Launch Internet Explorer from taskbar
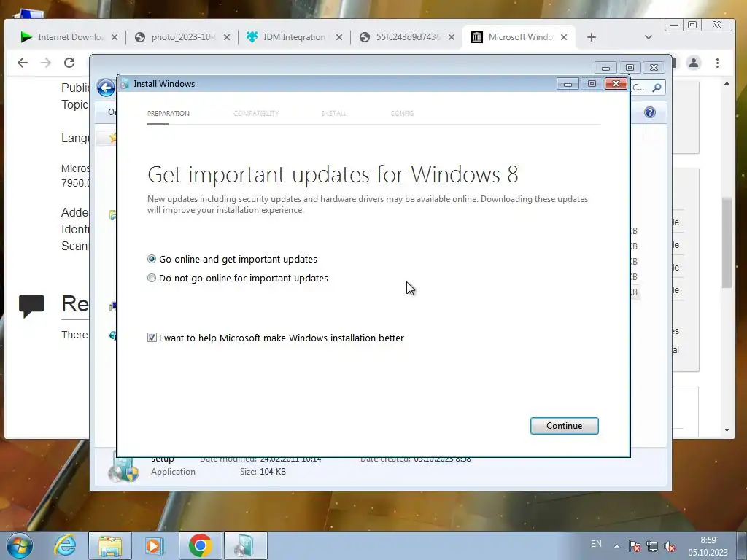The image size is (747, 560). [65, 545]
